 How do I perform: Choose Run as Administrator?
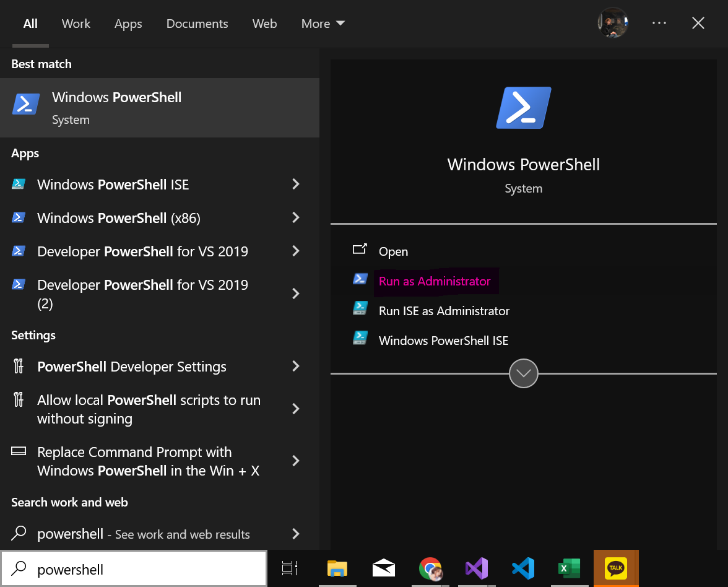(435, 281)
